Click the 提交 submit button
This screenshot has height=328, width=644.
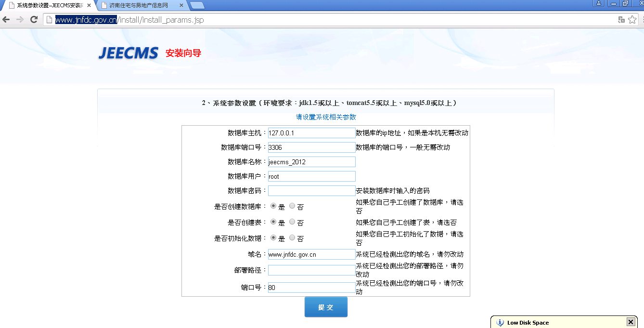[326, 307]
